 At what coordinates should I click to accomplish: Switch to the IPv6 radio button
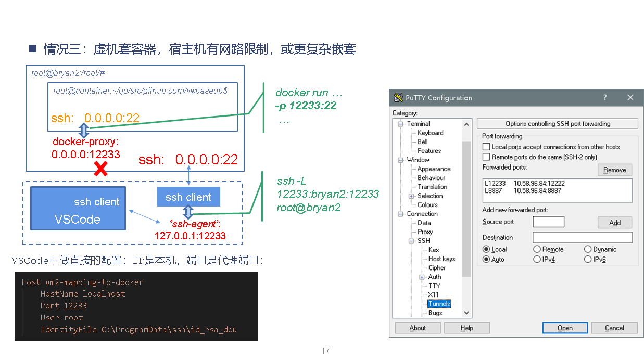coord(588,259)
